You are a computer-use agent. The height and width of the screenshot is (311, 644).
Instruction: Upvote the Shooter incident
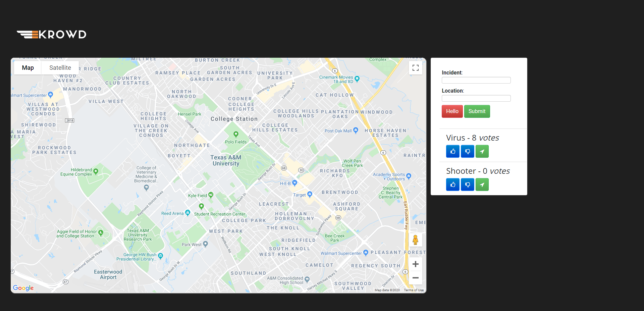(453, 185)
